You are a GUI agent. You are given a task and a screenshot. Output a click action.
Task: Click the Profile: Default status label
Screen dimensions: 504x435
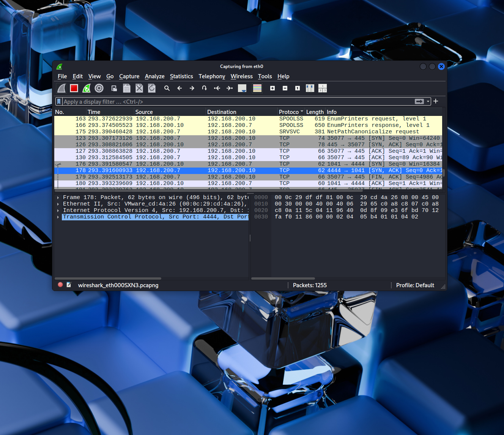(x=415, y=285)
